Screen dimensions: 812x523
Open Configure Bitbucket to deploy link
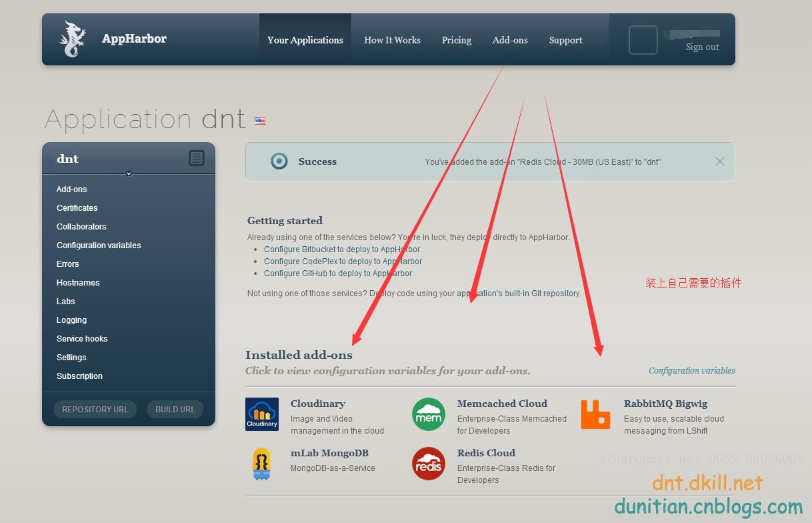[x=342, y=249]
